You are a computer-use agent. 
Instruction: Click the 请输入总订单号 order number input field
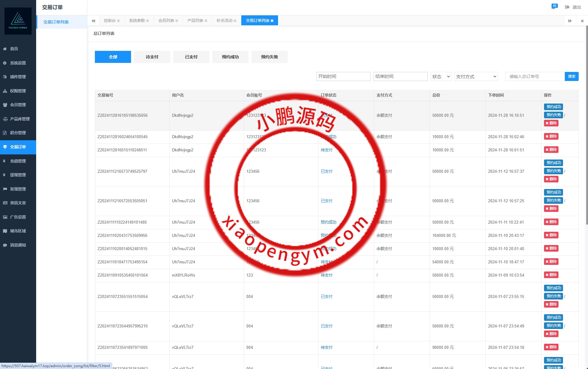click(x=535, y=76)
